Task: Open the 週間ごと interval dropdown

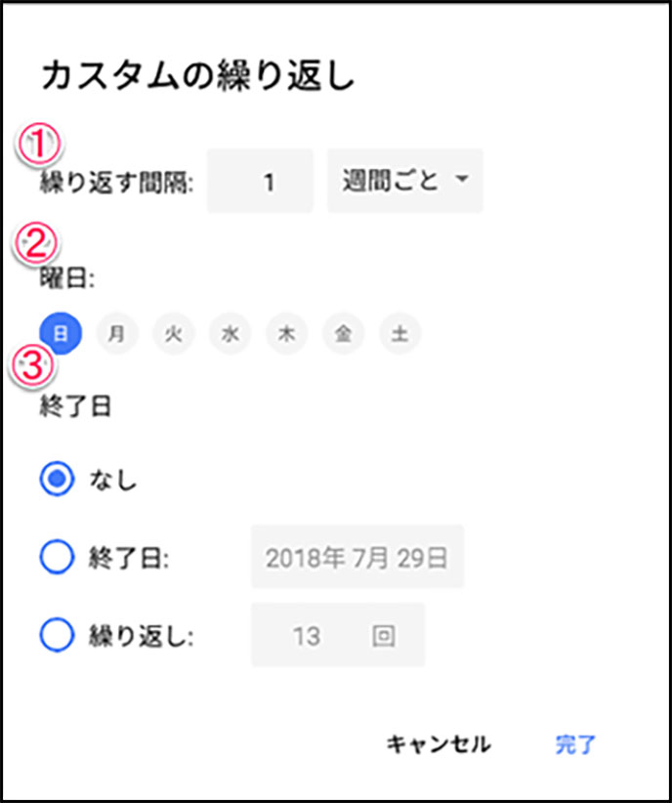Action: point(404,181)
